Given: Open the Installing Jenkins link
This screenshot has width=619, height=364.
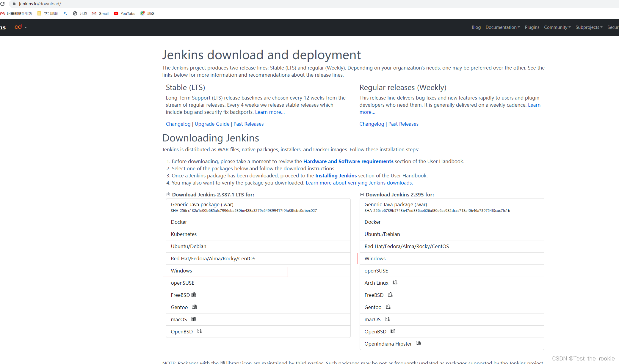Looking at the screenshot, I should tap(336, 176).
